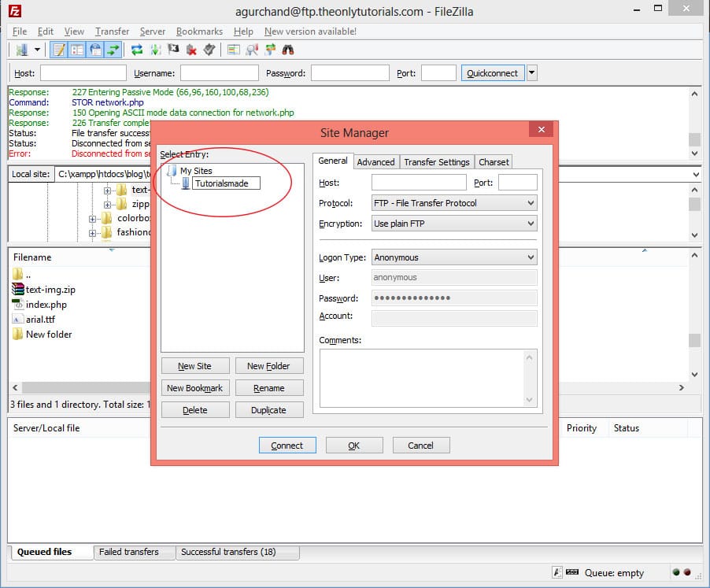710x588 pixels.
Task: Click the Delete button
Action: [195, 410]
